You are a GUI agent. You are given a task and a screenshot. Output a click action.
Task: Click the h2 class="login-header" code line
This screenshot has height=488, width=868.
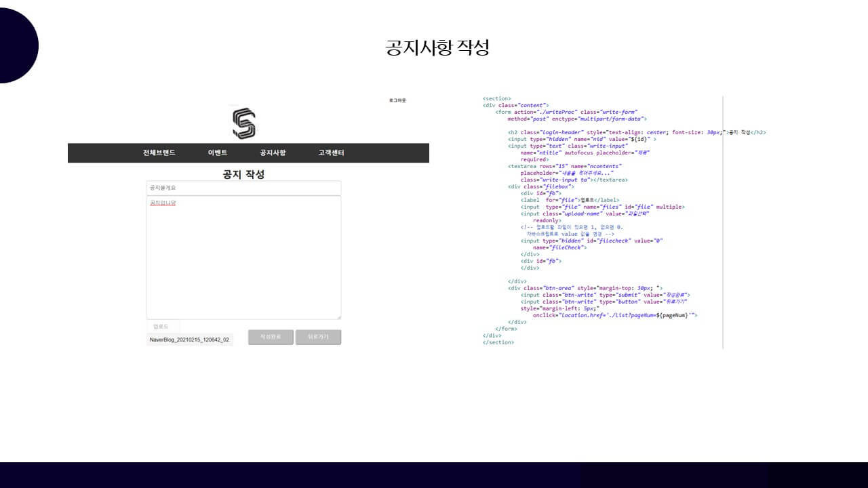[x=637, y=132]
